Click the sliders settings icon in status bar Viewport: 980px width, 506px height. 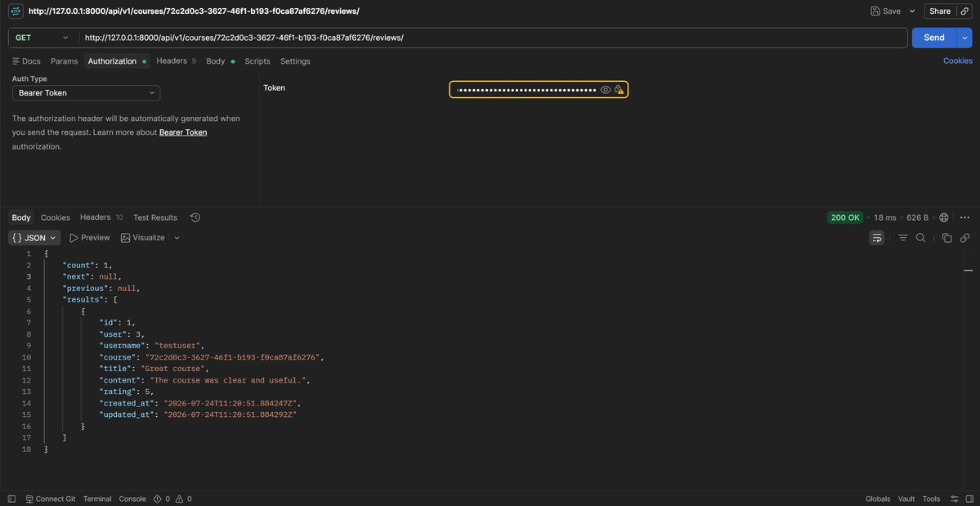[954, 499]
